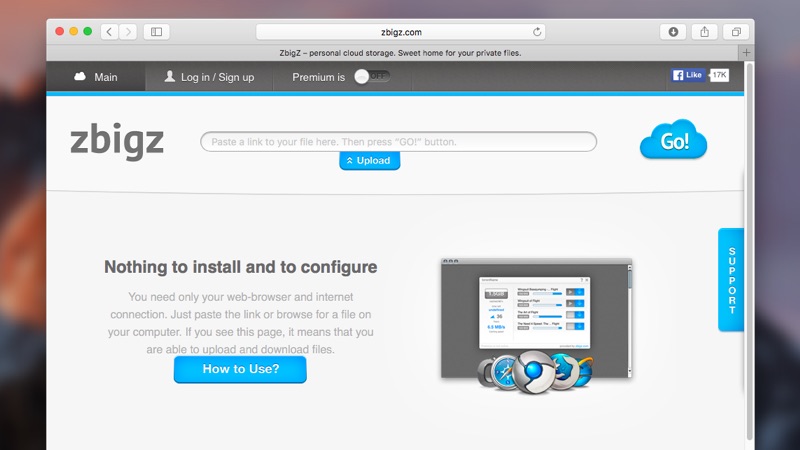Click the user icon beside Log in
This screenshot has height=450, width=800.
click(x=169, y=77)
